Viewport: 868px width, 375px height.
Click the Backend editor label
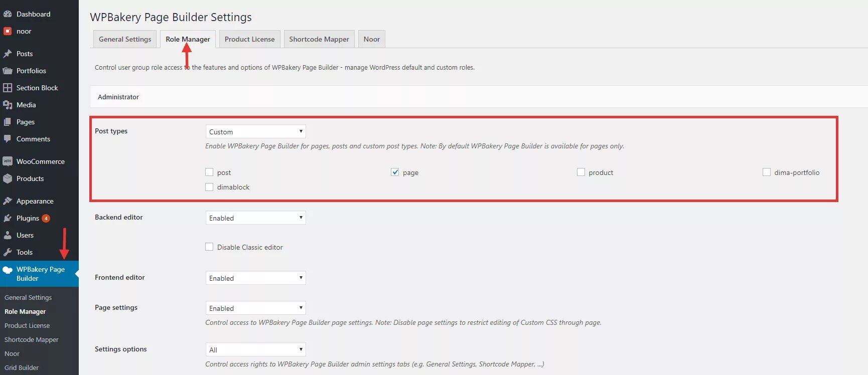tap(119, 217)
